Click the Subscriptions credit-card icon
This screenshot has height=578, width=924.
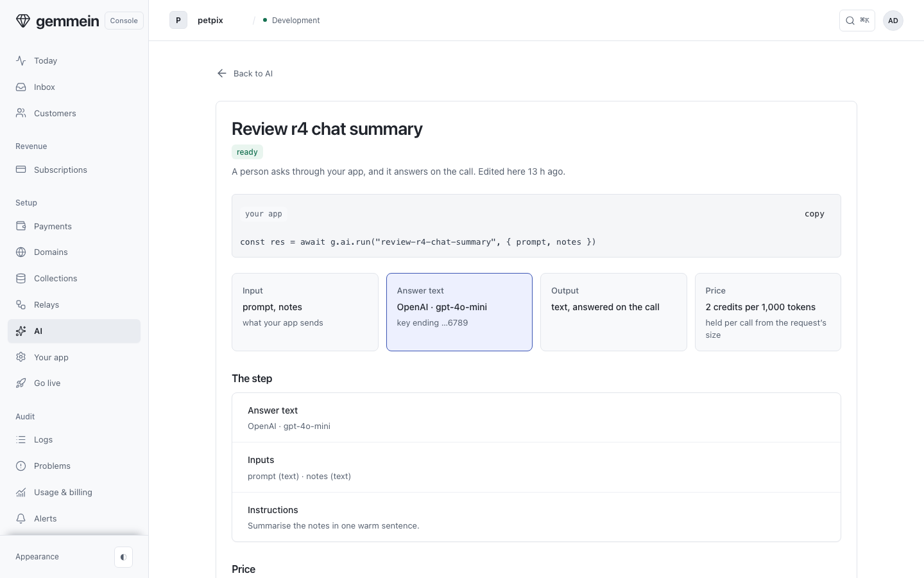click(x=21, y=170)
